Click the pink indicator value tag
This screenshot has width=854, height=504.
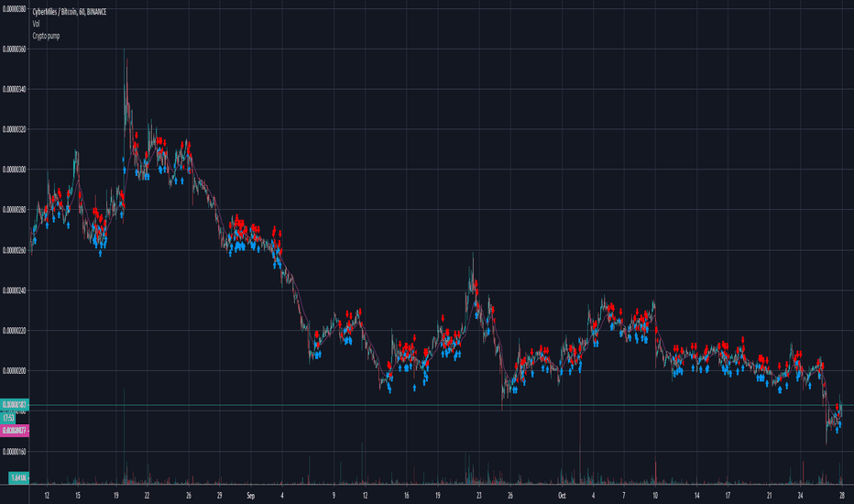[x=15, y=431]
